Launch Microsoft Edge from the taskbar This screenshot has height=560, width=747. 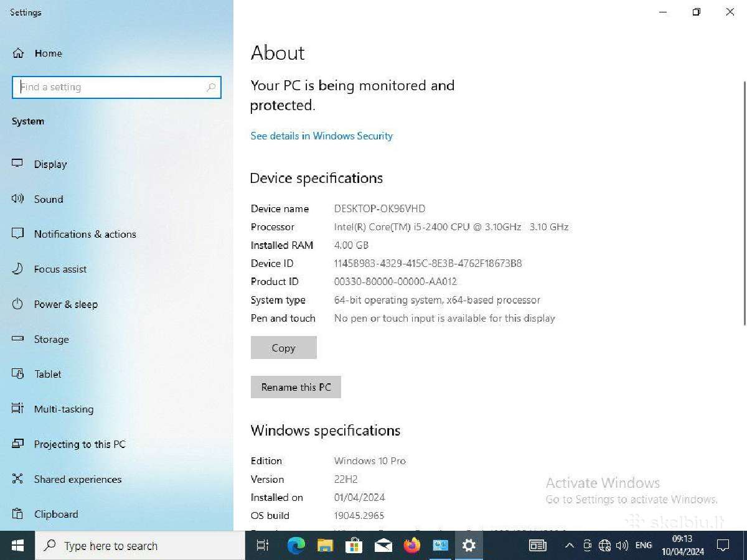296,546
